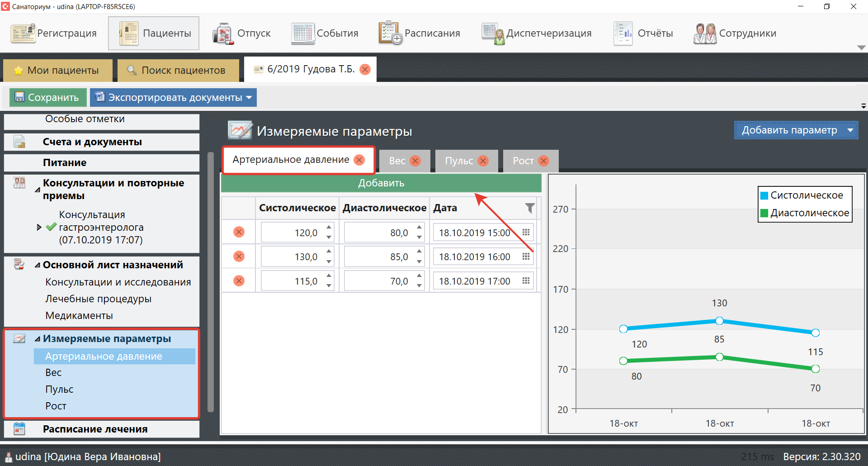
Task: Switch to Поиск пациентов tab
Action: coord(178,71)
